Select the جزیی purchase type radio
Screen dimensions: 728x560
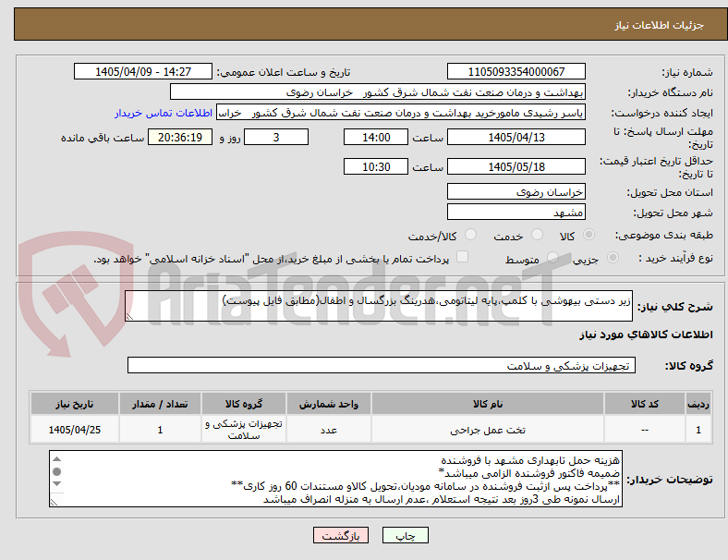613,258
